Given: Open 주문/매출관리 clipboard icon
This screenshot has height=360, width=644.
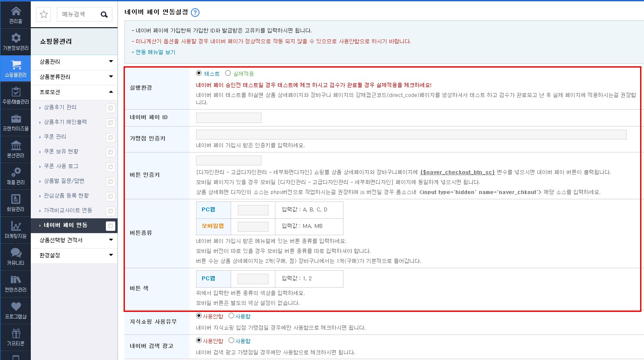Looking at the screenshot, I should [x=16, y=92].
